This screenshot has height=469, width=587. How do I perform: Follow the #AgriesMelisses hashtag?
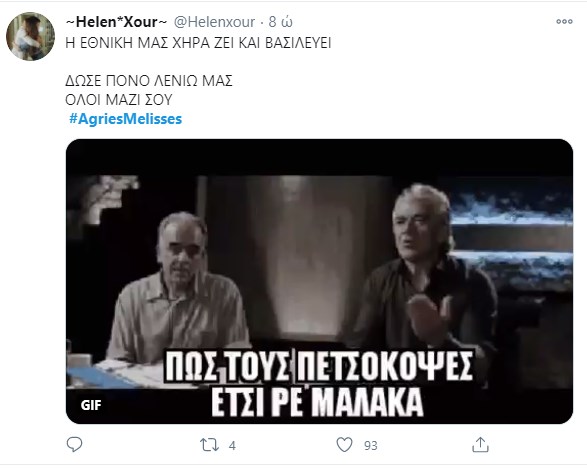pyautogui.click(x=125, y=119)
